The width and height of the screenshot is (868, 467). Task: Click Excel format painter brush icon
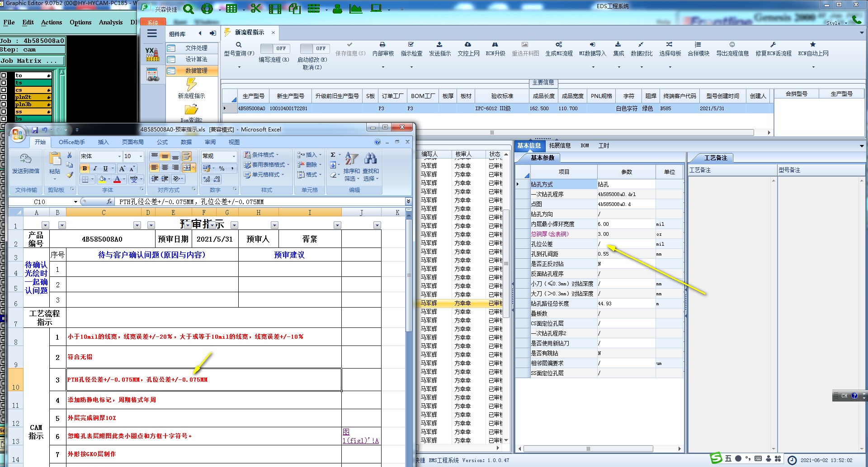pos(70,175)
